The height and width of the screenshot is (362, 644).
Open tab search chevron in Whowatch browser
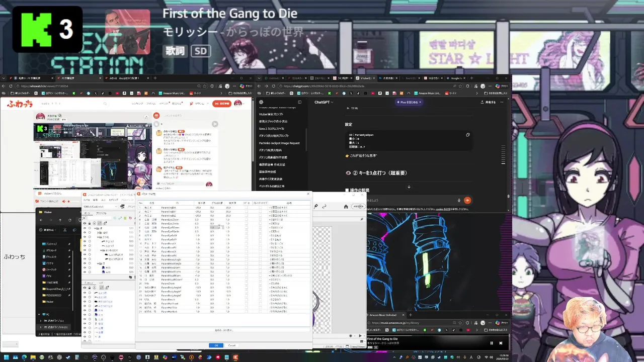[4, 78]
